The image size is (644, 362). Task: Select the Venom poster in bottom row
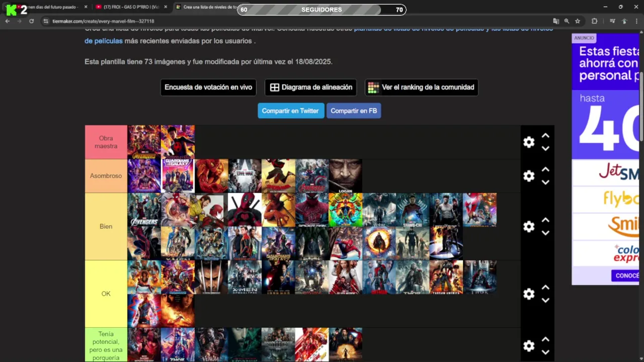click(211, 344)
